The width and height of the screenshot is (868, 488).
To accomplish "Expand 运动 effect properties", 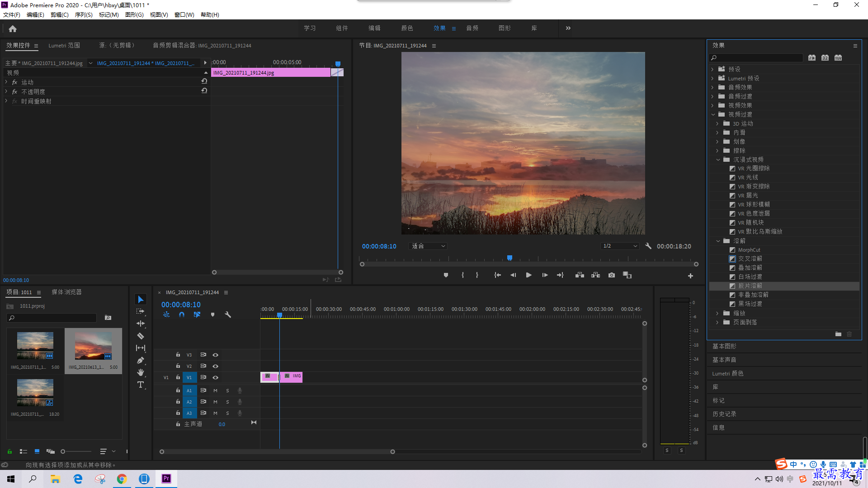I will tap(6, 82).
